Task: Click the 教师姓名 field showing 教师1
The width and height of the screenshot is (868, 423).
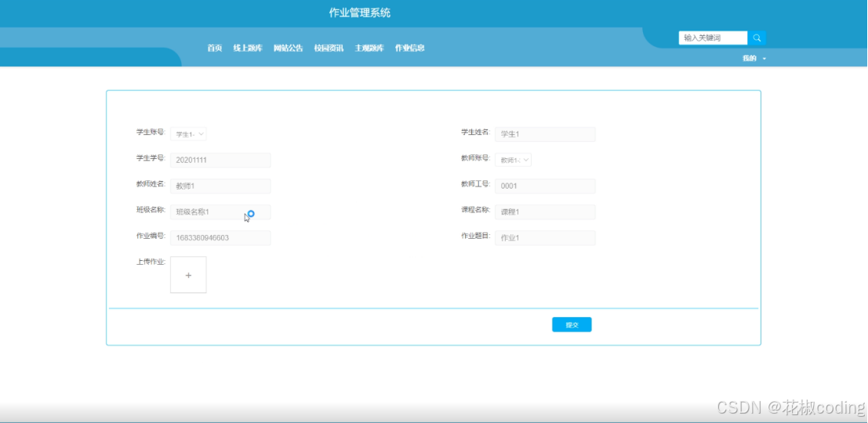Action: point(220,186)
